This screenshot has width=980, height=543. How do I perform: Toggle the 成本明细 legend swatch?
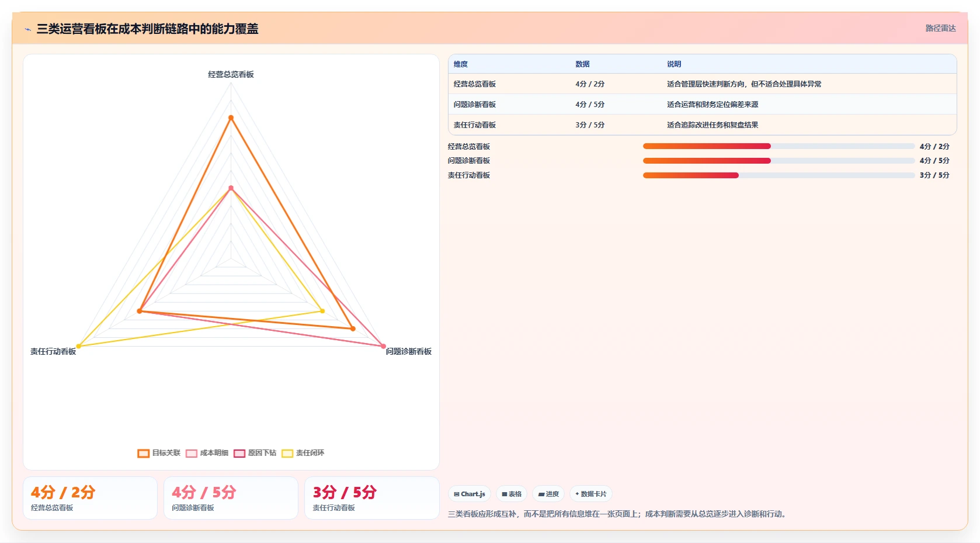[x=192, y=453]
